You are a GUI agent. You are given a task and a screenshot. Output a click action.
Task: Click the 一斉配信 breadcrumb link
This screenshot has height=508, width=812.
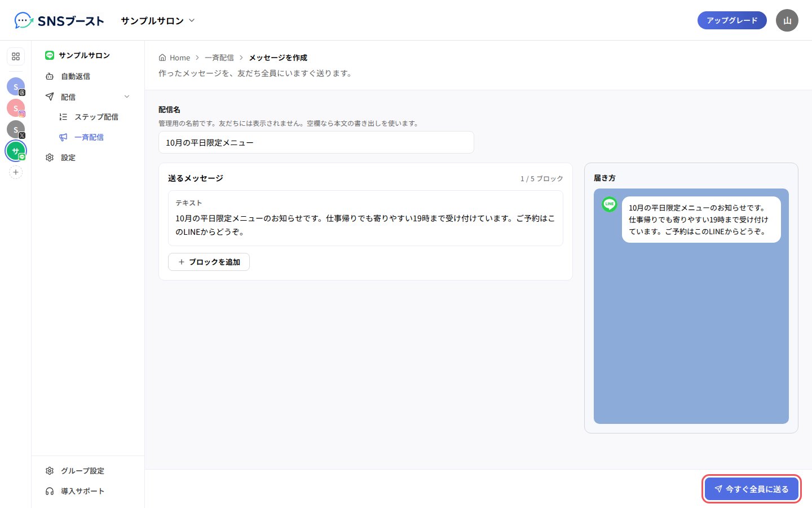[219, 58]
